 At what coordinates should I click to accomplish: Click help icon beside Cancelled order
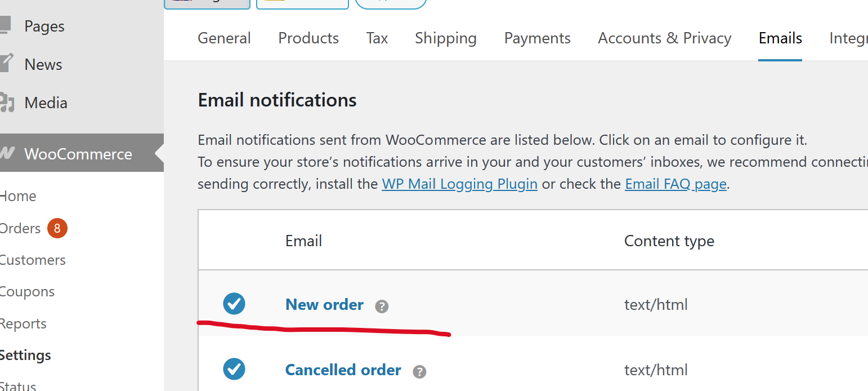click(x=419, y=372)
